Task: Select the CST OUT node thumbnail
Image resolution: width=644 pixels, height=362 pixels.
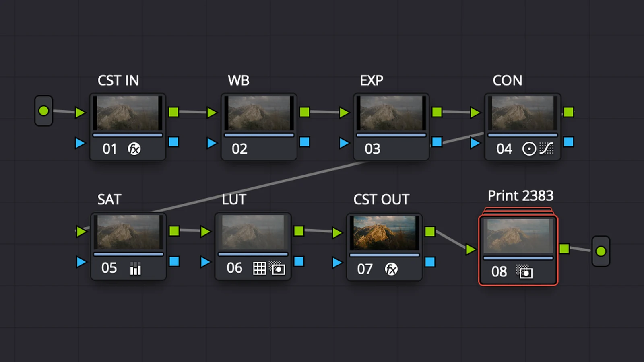Action: tap(384, 233)
